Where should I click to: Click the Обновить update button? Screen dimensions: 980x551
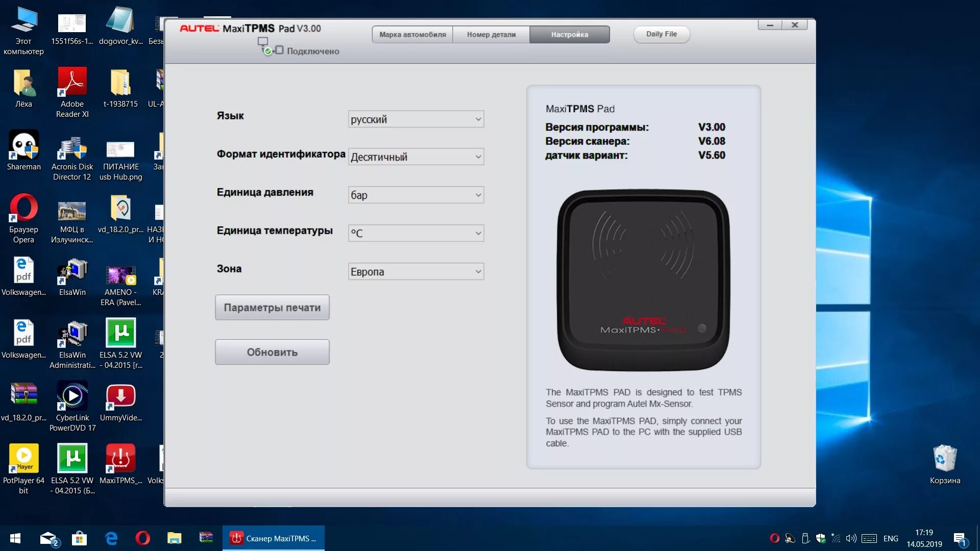click(273, 352)
